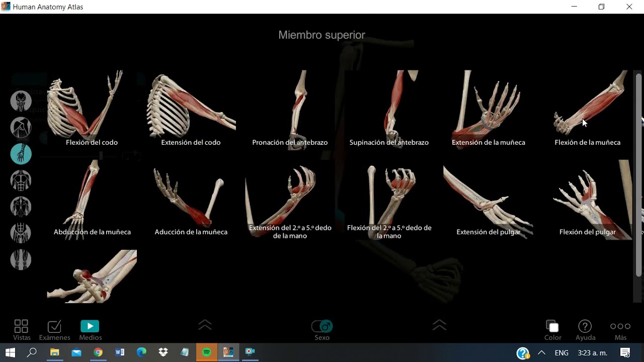Select the back region icon
The image size is (644, 362).
coord(21,207)
